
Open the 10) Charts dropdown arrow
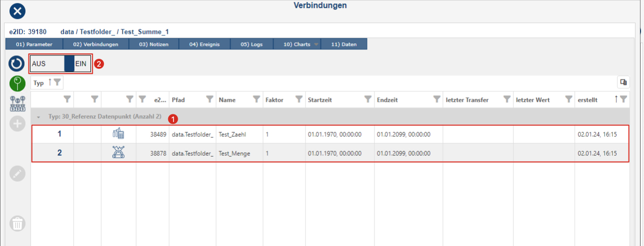(316, 44)
